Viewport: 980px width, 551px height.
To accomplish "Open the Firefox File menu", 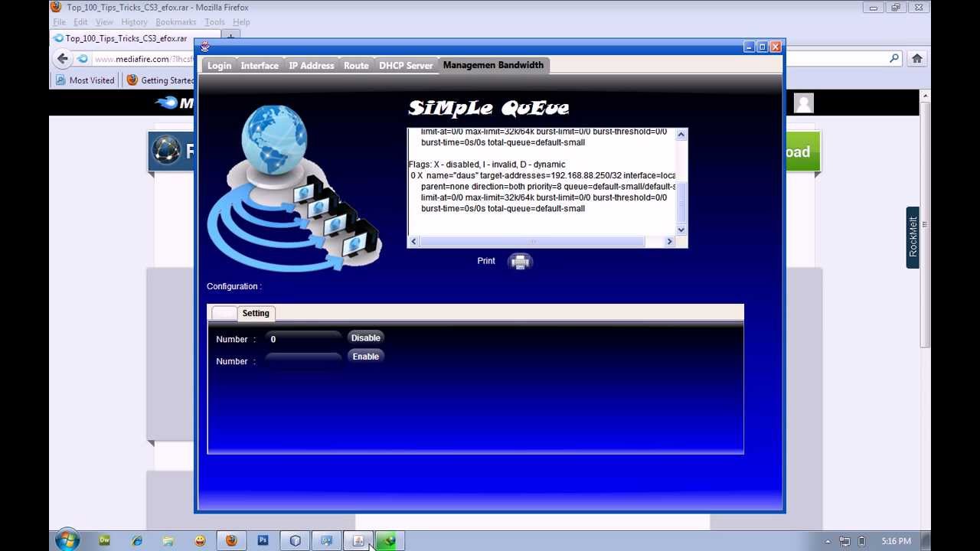I will 59,22.
